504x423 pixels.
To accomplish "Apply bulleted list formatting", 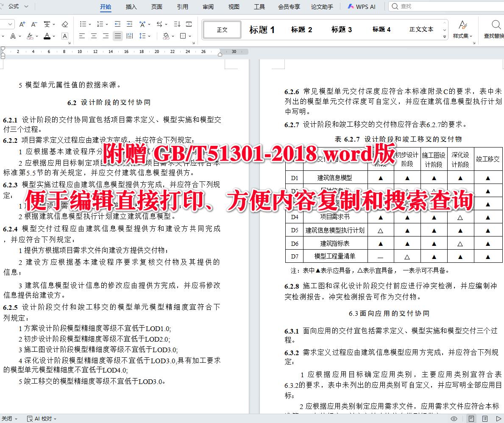I will coord(83,24).
